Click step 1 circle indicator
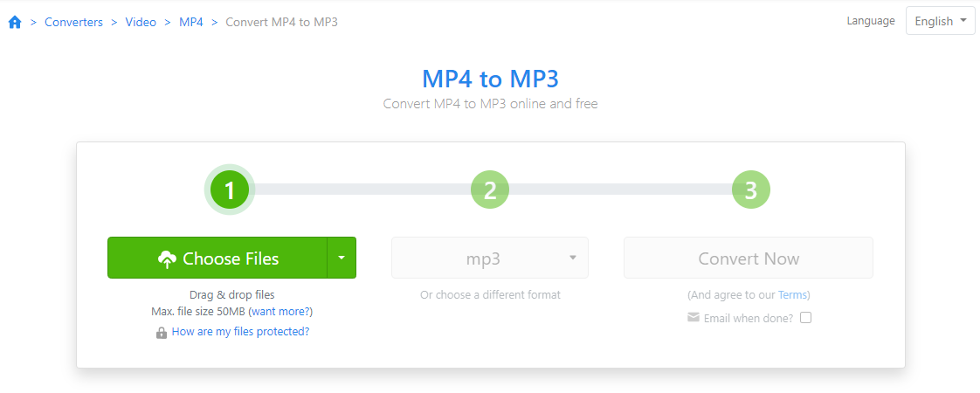 point(230,190)
